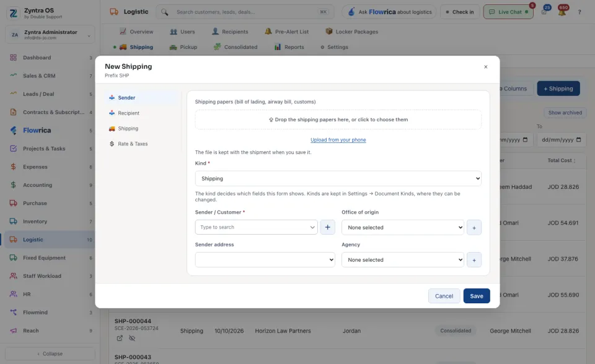Image resolution: width=595 pixels, height=364 pixels.
Task: Open the Staff Workload people icon
Action: point(13,276)
